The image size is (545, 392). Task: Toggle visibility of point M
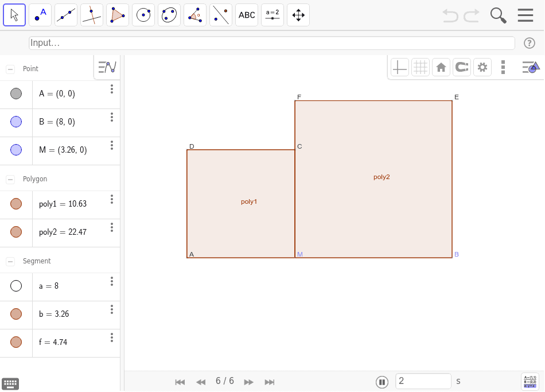[16, 150]
